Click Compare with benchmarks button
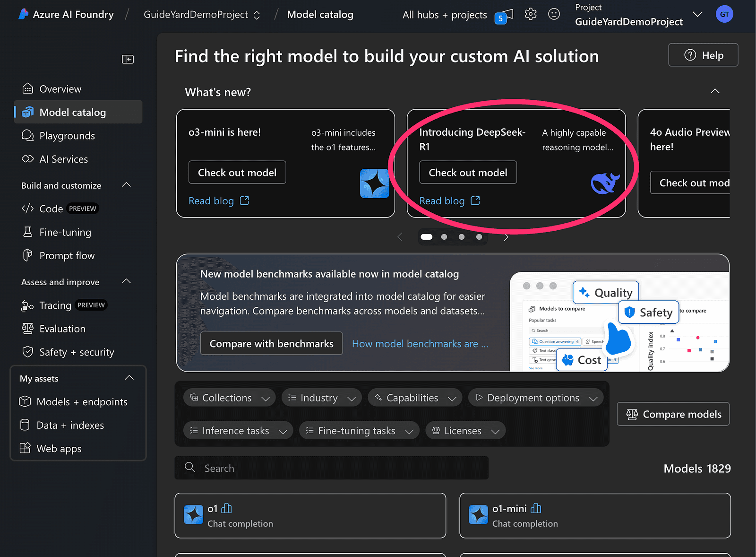This screenshot has width=756, height=557. [x=272, y=344]
